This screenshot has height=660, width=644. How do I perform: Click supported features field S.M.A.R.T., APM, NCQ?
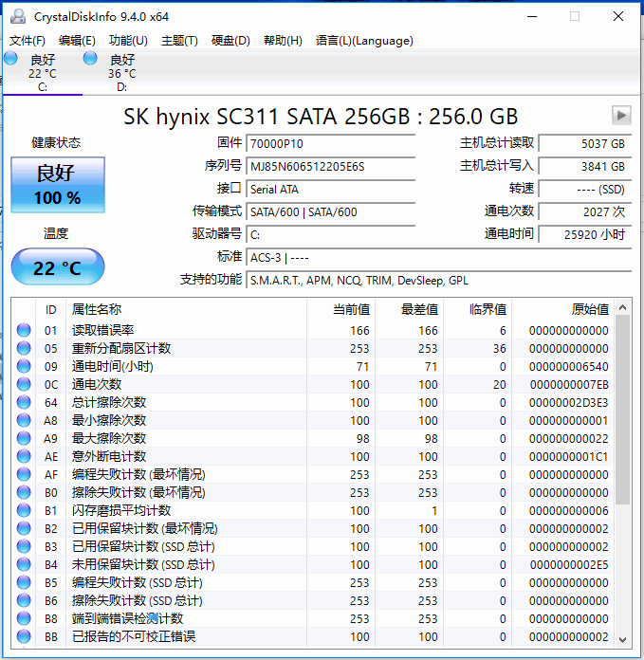[439, 280]
